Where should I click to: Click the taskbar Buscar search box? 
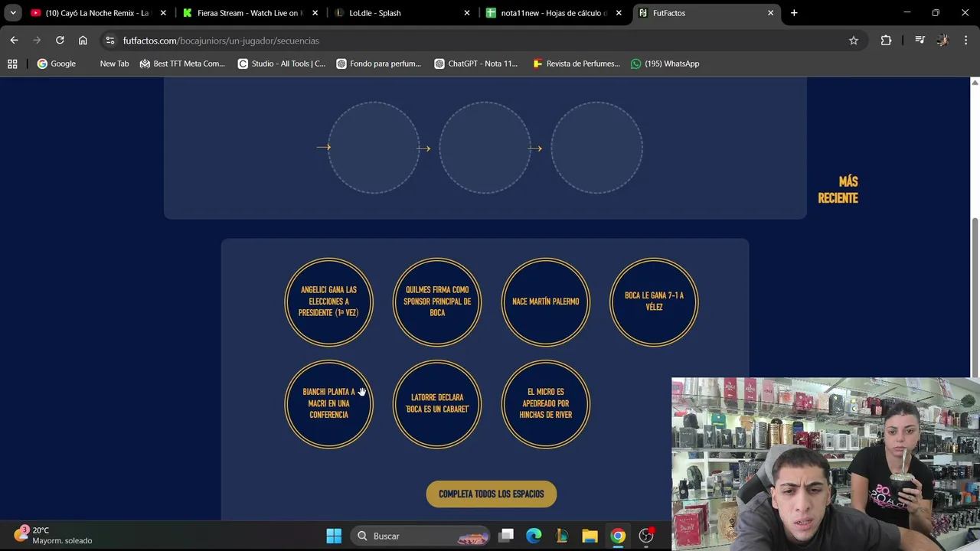[x=420, y=536]
